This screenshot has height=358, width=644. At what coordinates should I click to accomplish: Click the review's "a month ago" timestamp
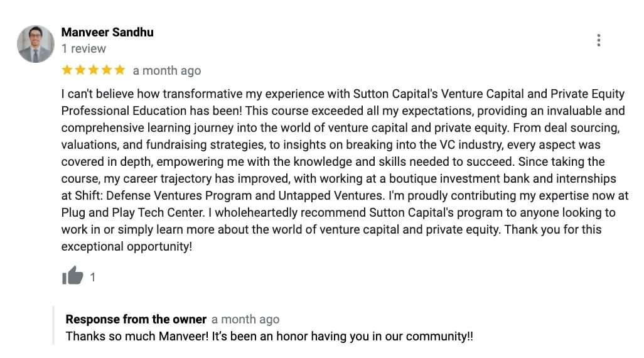click(167, 71)
